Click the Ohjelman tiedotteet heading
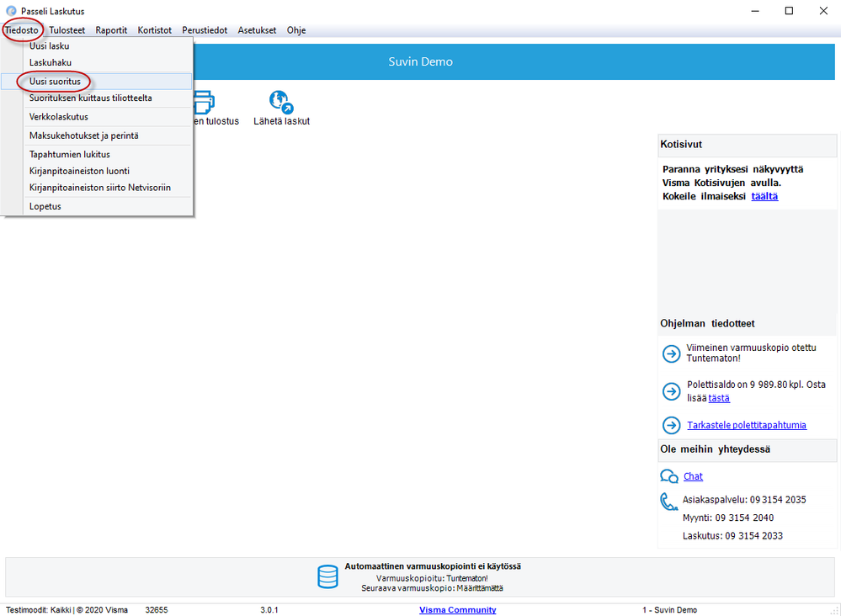The height and width of the screenshot is (616, 841). pyautogui.click(x=707, y=323)
